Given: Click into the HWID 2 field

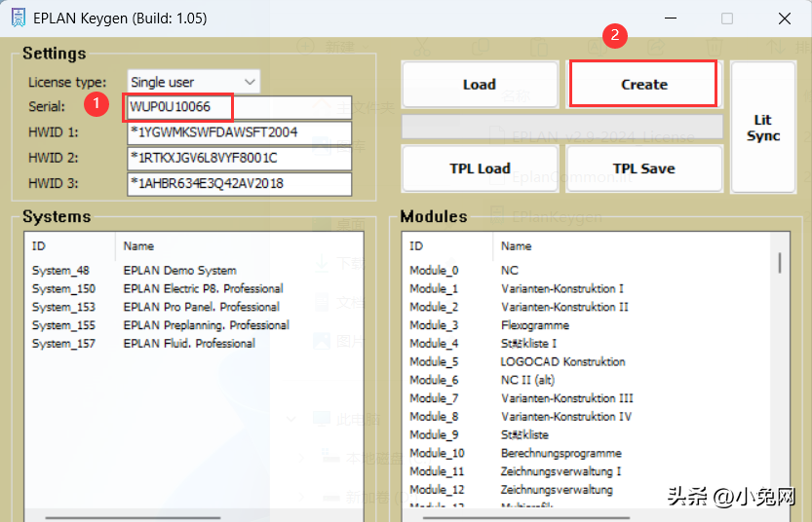Looking at the screenshot, I should 238,158.
